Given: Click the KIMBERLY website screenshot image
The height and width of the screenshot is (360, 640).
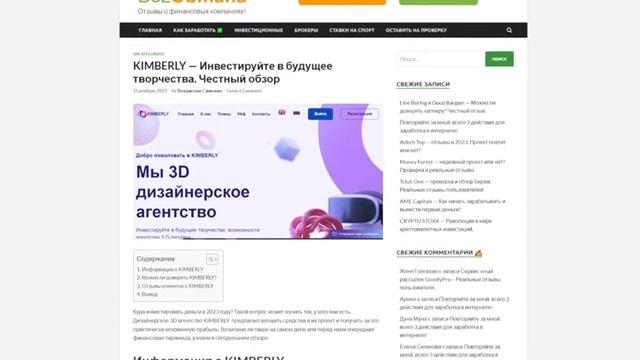Looking at the screenshot, I should tap(258, 171).
